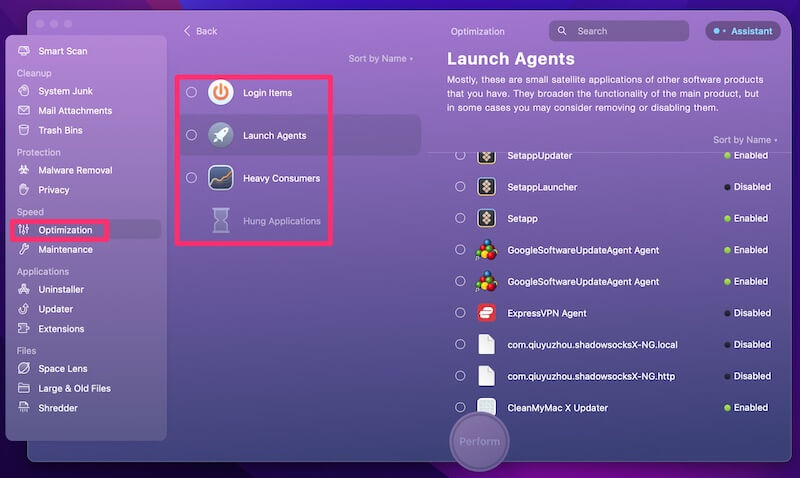This screenshot has width=800, height=478.
Task: Click the Perform button
Action: tap(479, 441)
